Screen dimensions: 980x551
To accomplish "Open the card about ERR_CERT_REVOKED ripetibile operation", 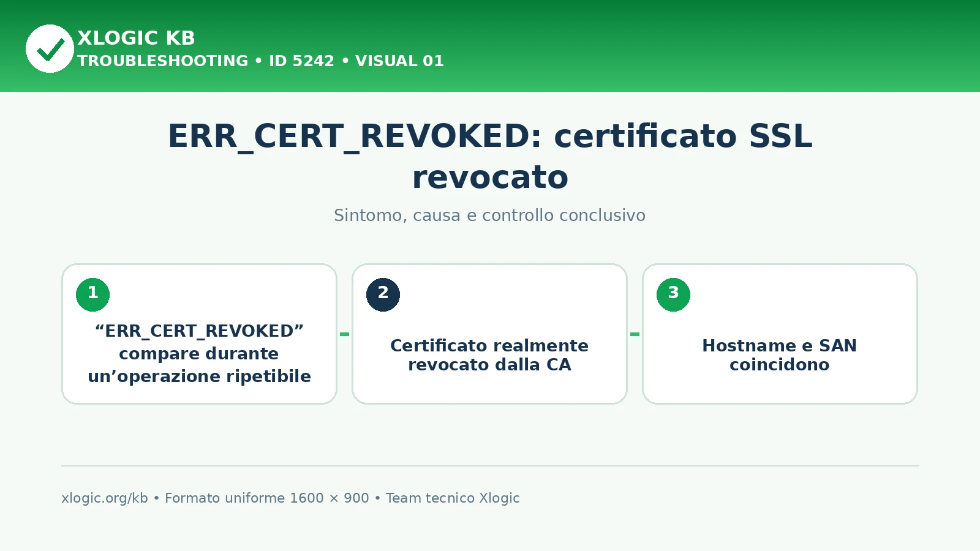I will coord(200,334).
